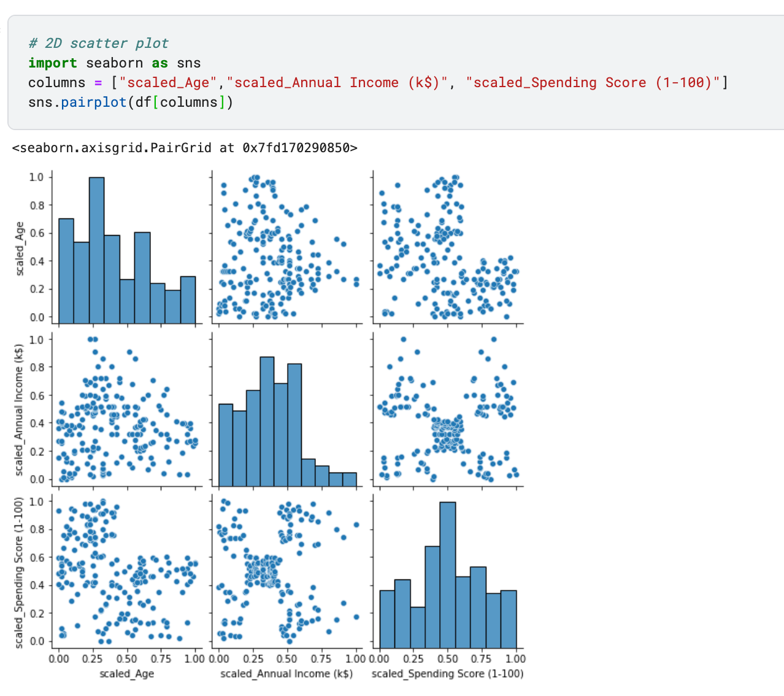Click the Age versus Spending Score scatter plot, top right
The image size is (784, 696).
coord(448,247)
